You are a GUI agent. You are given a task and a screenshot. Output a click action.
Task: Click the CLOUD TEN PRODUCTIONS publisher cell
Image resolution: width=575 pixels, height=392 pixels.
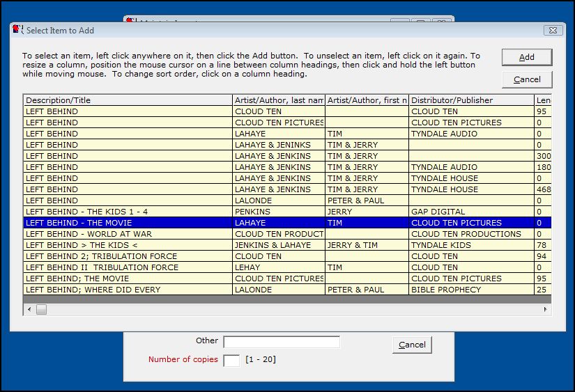472,234
